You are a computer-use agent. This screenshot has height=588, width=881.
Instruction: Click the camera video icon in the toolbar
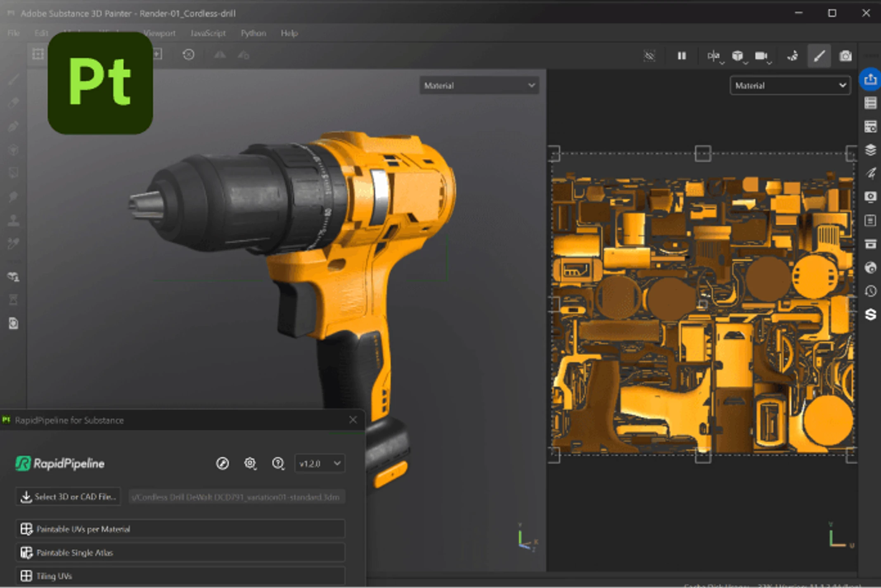[761, 56]
